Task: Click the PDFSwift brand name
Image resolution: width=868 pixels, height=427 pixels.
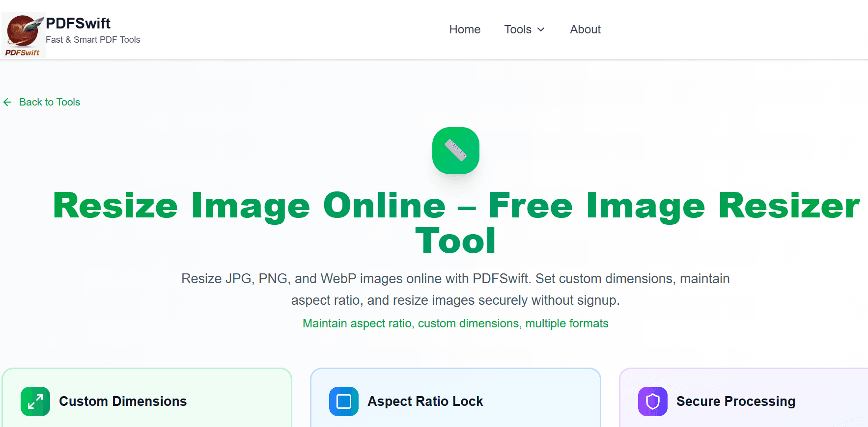Action: coord(78,23)
